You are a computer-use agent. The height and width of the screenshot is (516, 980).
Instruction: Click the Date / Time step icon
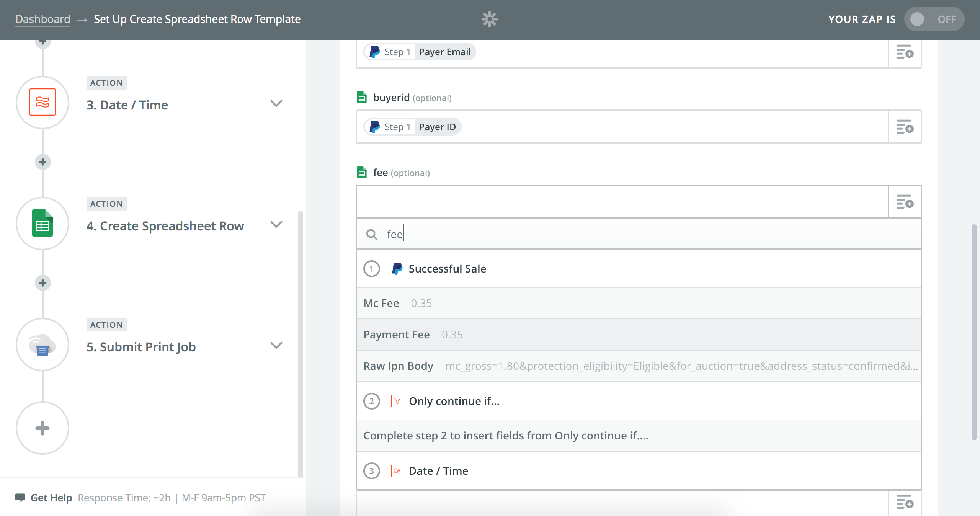pyautogui.click(x=42, y=102)
